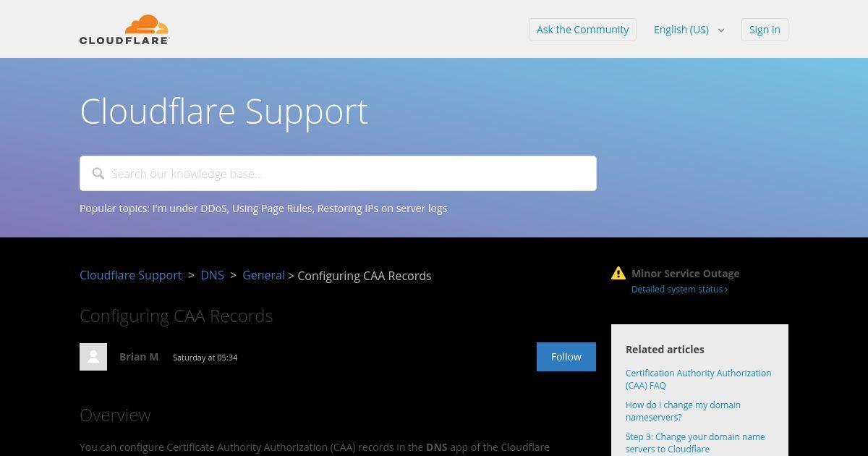The image size is (868, 456).
Task: Click the Saturday at 05:34 timestamp
Action: pos(205,358)
